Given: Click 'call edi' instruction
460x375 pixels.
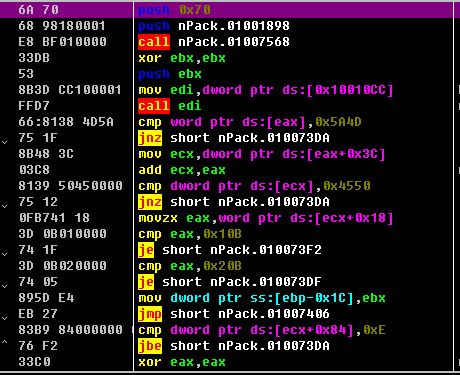Looking at the screenshot, I should click(170, 106).
